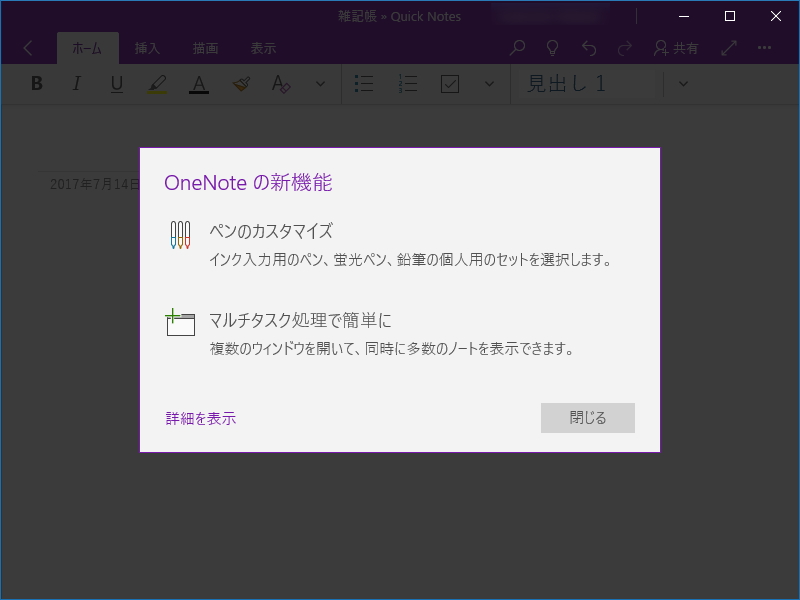Expand the font formatting options chevron
The image size is (800, 600).
(x=319, y=84)
